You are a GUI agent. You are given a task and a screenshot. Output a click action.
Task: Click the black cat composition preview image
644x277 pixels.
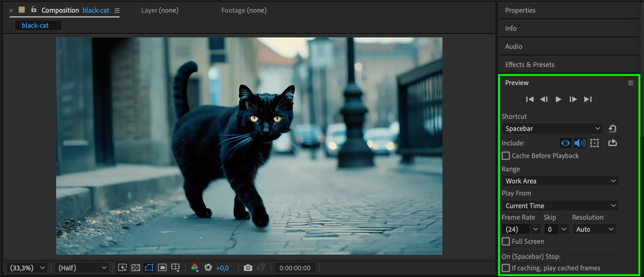click(249, 146)
